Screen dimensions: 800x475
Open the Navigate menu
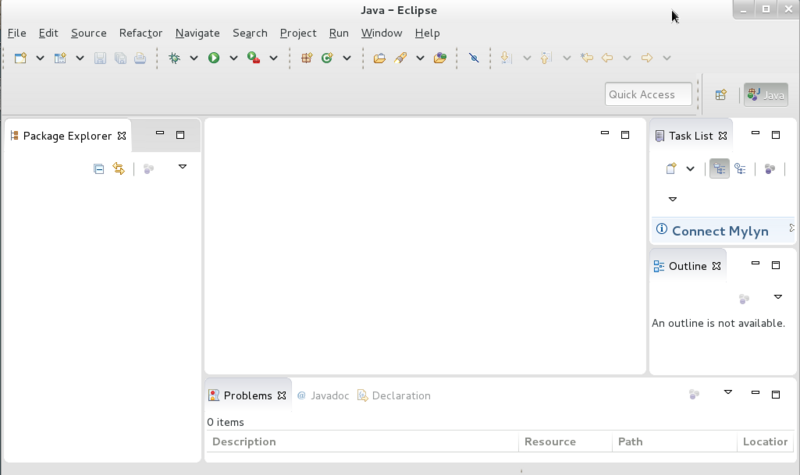point(197,33)
